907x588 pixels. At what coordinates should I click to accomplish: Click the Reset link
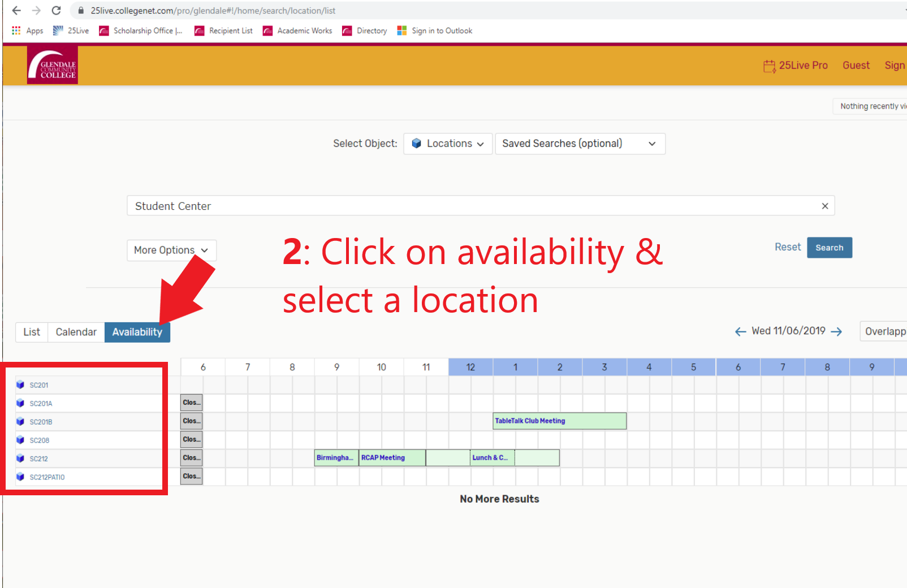(788, 247)
